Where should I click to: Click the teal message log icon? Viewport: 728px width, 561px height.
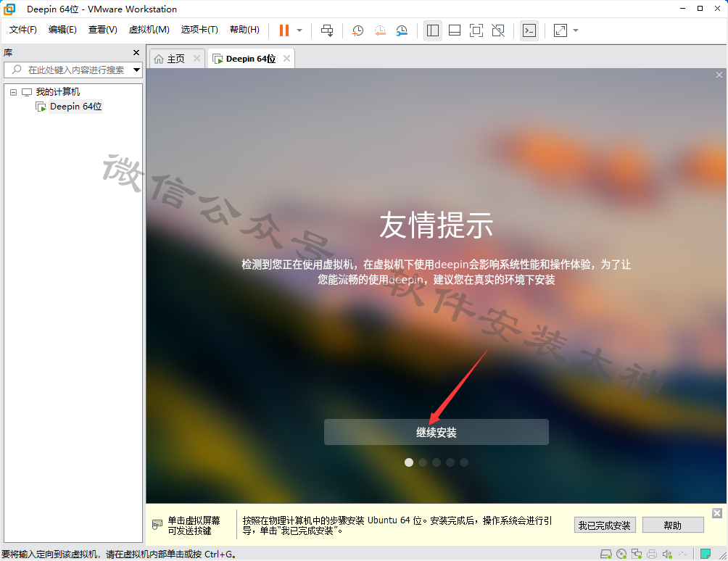(x=706, y=554)
